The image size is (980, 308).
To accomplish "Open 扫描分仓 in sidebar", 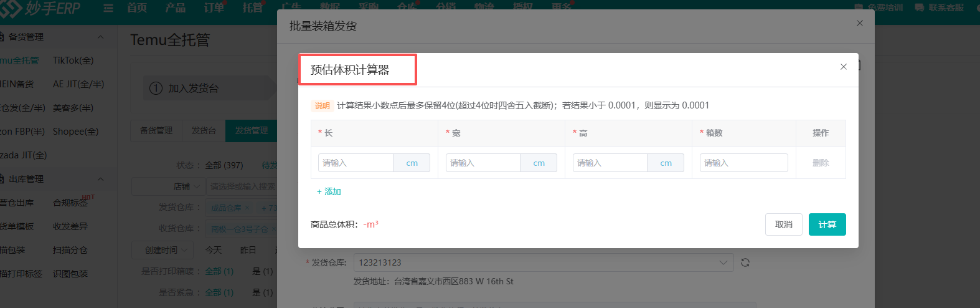I will 70,250.
